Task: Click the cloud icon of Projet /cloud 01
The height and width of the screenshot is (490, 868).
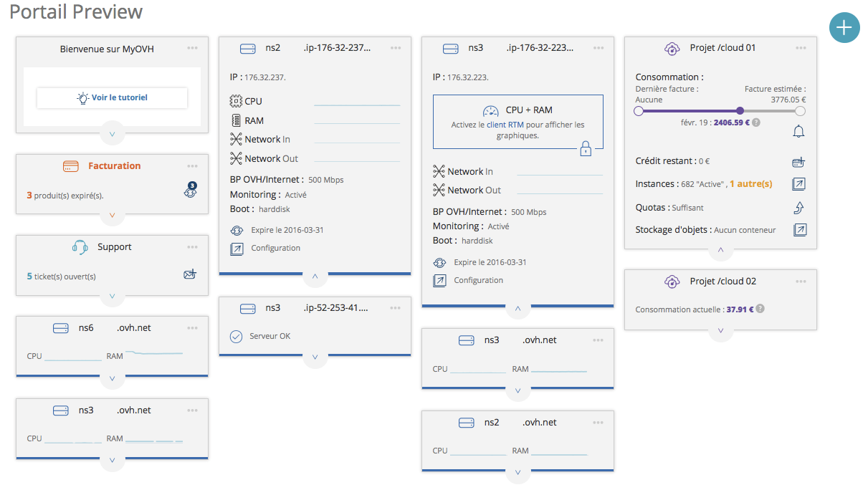Action: click(672, 49)
